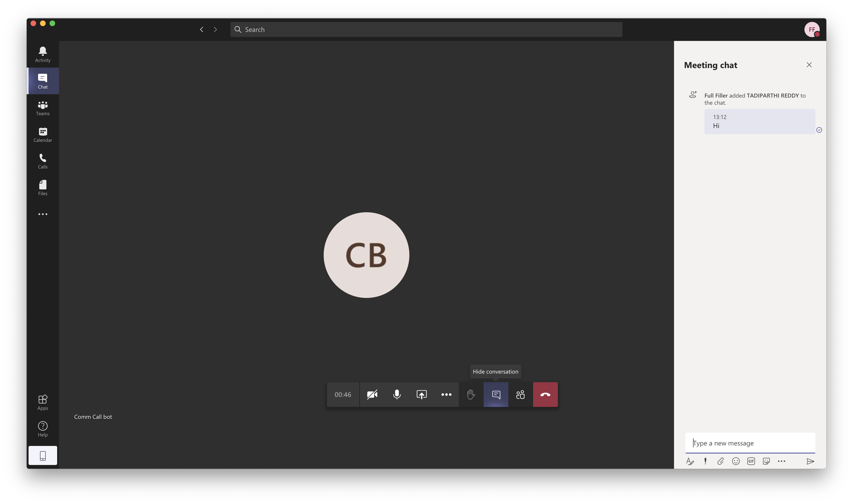
Task: Click the call duration timer
Action: click(x=343, y=395)
